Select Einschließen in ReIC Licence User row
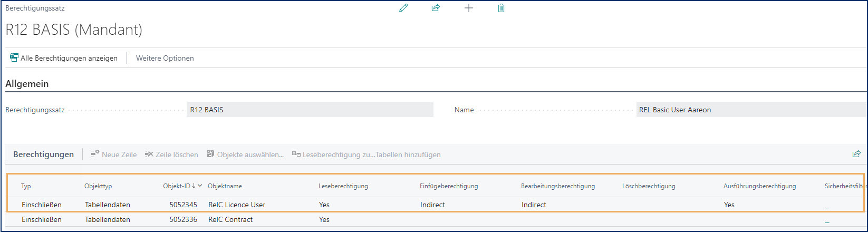 point(42,205)
